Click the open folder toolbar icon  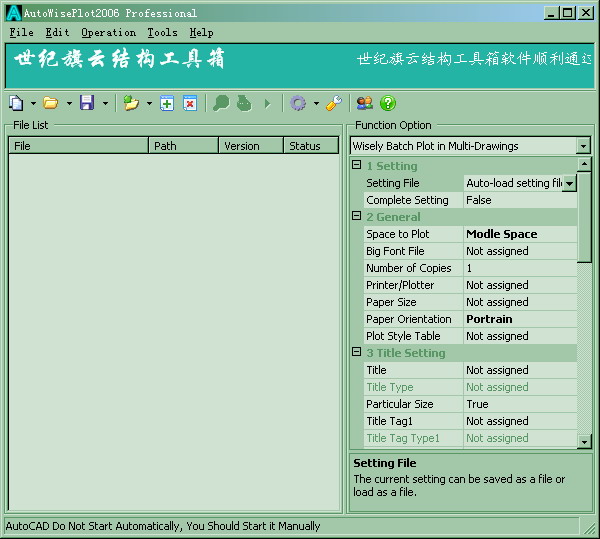coord(51,103)
